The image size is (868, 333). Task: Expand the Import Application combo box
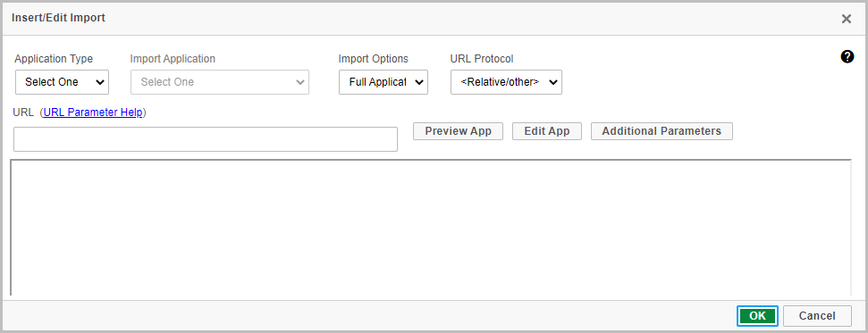pos(220,82)
